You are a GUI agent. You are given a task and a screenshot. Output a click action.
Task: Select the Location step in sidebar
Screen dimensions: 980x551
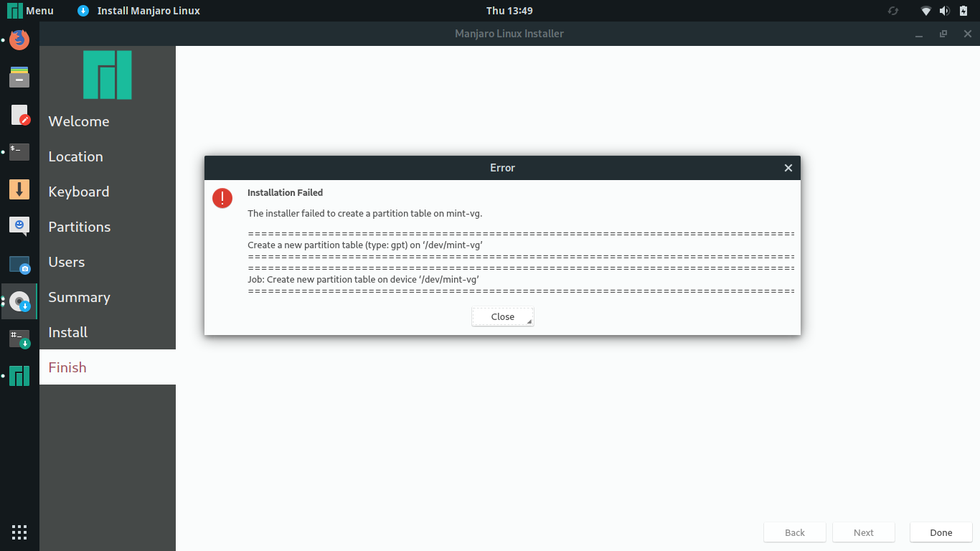(108, 156)
